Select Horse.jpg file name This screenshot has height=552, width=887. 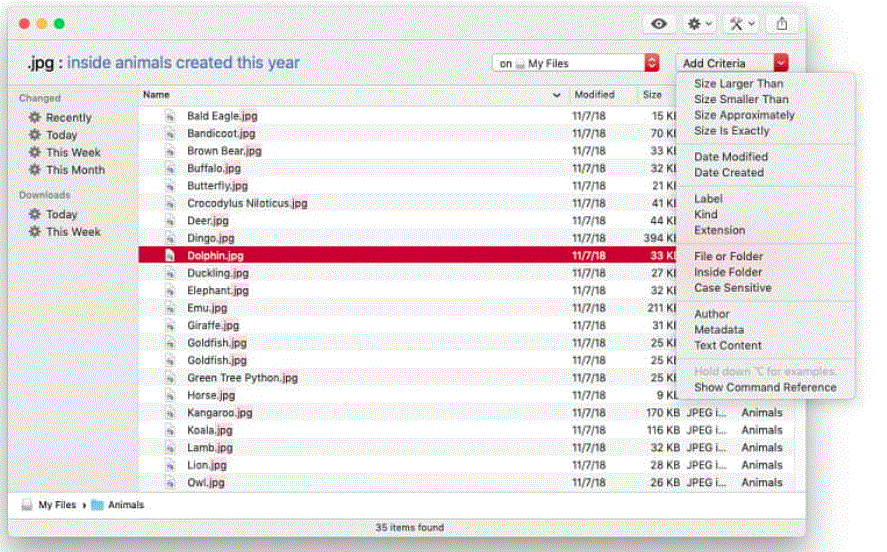211,395
